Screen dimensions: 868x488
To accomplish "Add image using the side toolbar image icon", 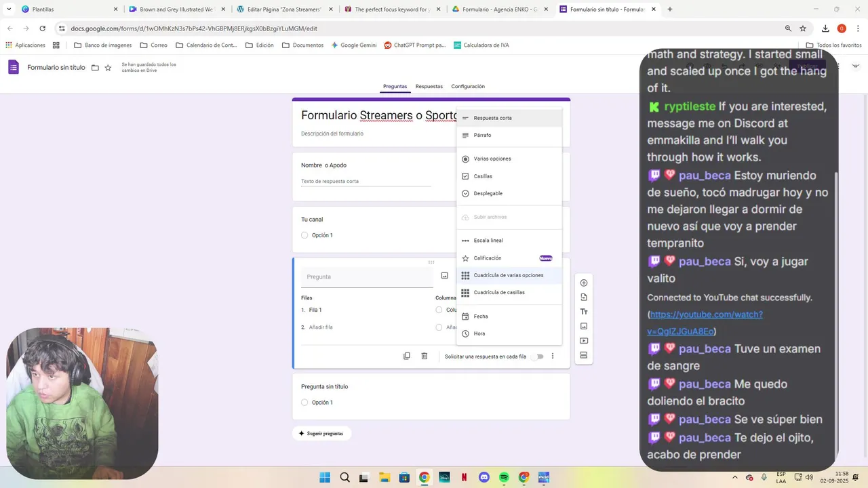I will tap(584, 326).
